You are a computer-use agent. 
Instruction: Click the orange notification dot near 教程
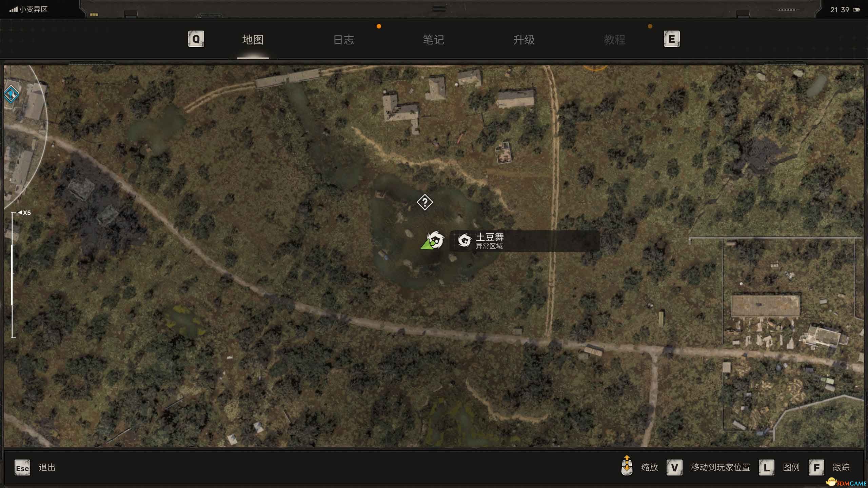(x=650, y=26)
